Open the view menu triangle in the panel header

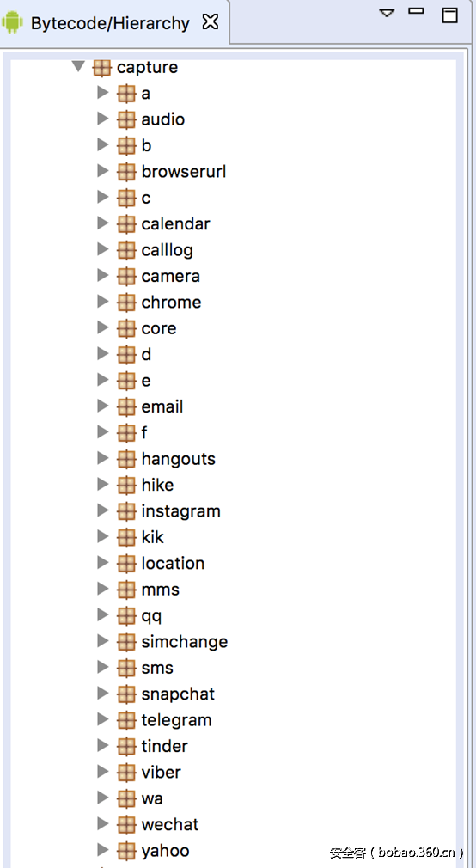[387, 13]
